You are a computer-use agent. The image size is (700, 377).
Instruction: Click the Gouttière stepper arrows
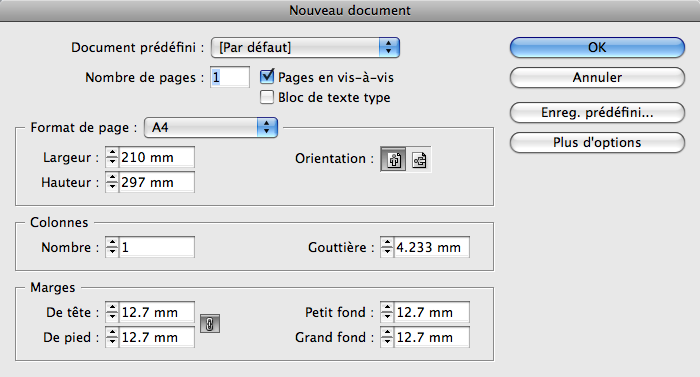(387, 247)
